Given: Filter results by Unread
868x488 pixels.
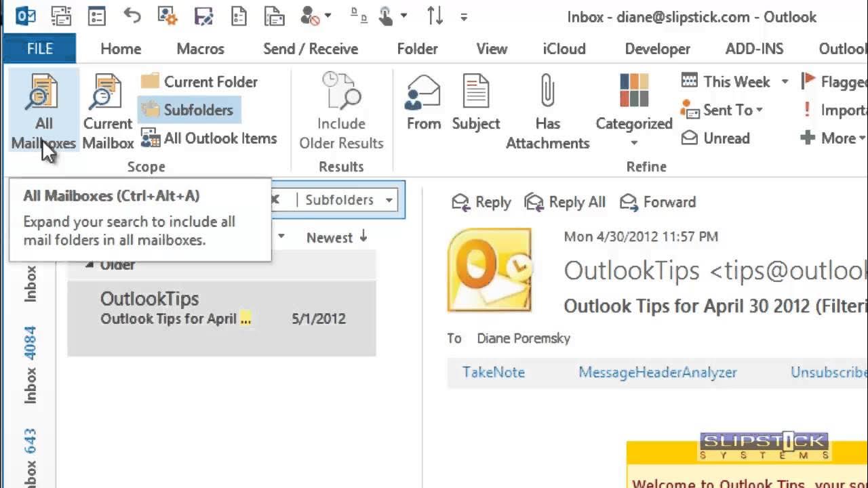Looking at the screenshot, I should (715, 138).
